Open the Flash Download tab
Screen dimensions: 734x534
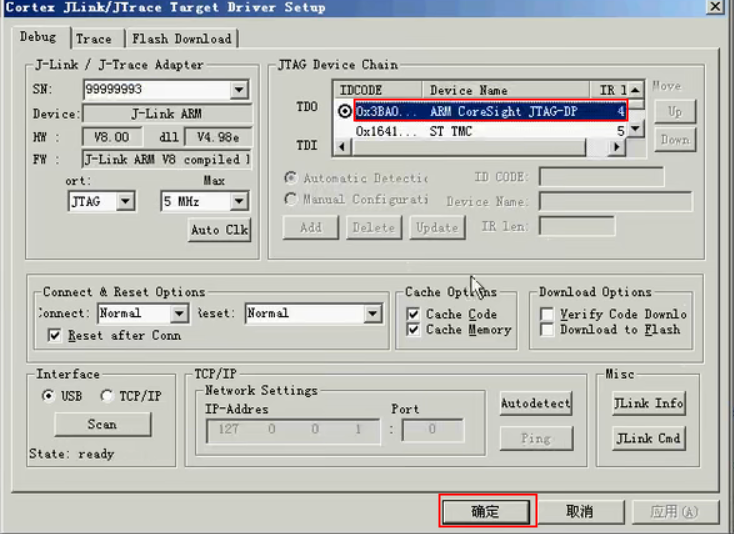point(182,38)
